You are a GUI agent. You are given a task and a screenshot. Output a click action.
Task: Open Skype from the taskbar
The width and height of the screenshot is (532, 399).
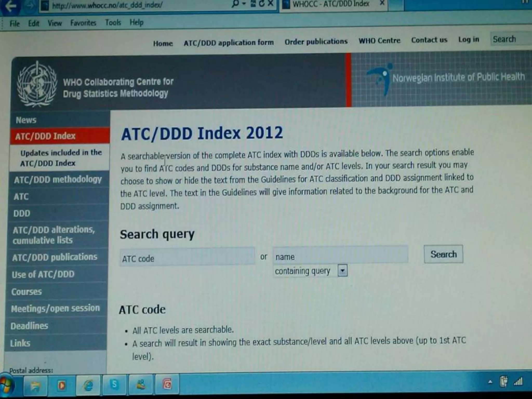point(114,384)
